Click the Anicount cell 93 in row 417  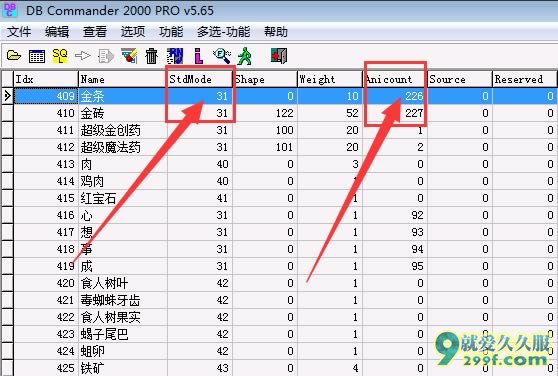tap(395, 232)
